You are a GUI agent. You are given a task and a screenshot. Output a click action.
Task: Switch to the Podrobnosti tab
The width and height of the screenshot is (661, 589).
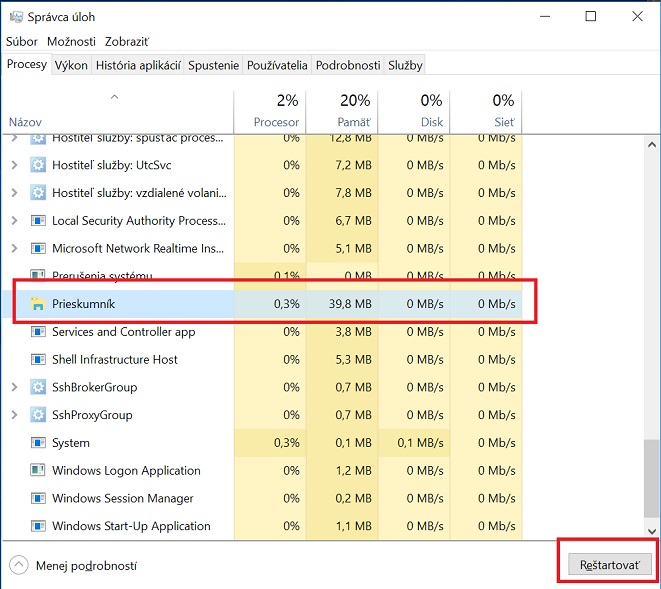348,65
